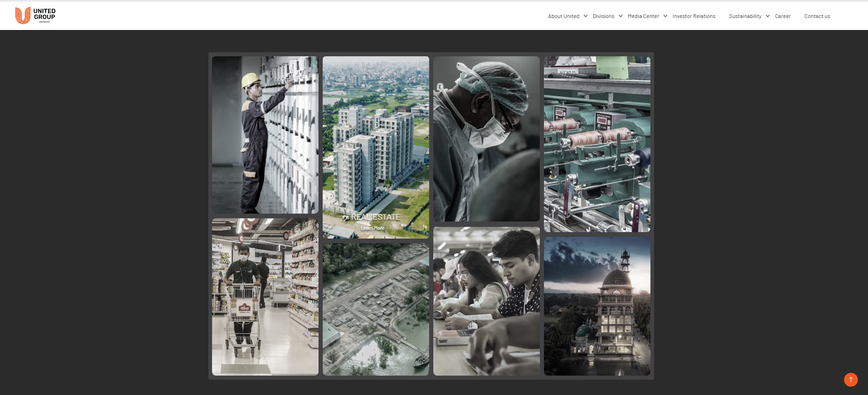Navigate to Contact us

tap(817, 16)
